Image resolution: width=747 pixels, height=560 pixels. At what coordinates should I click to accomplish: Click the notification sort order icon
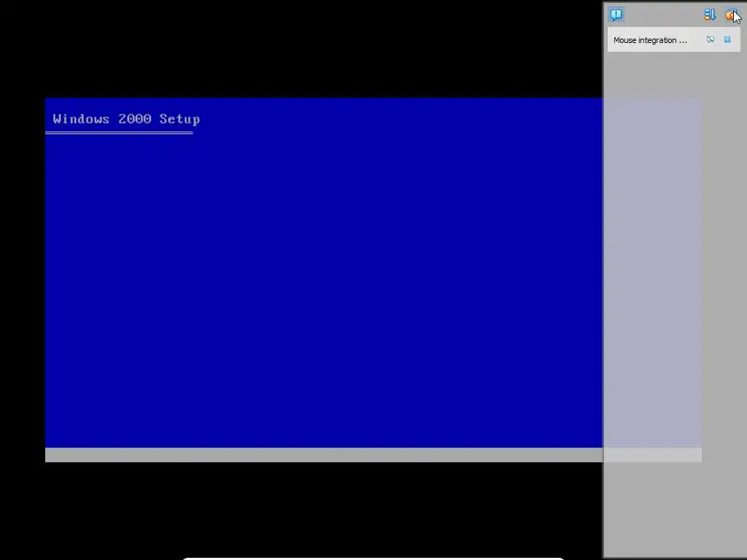coord(710,15)
